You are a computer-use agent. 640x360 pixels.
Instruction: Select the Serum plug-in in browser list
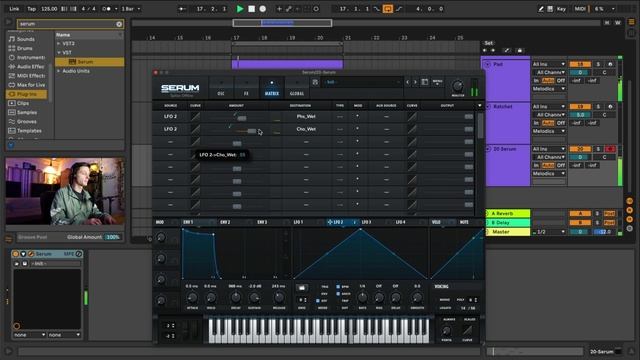[x=89, y=62]
